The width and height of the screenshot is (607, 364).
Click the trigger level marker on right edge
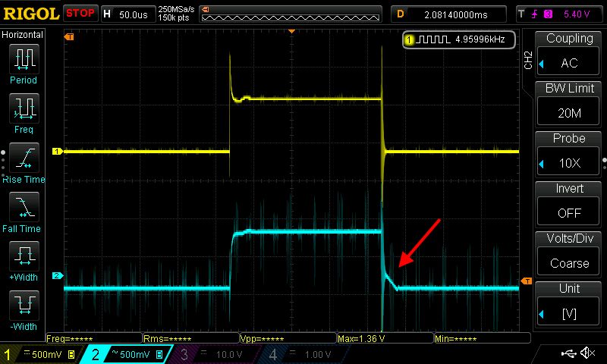526,281
